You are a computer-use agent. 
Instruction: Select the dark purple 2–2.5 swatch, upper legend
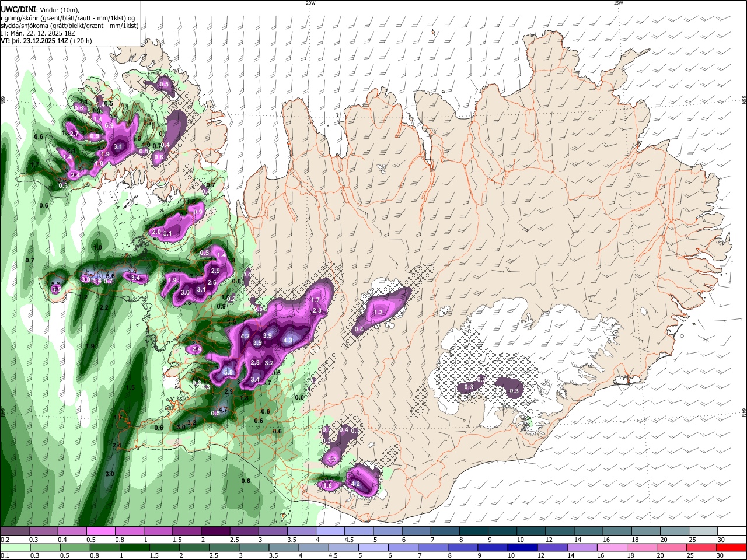[215, 531]
